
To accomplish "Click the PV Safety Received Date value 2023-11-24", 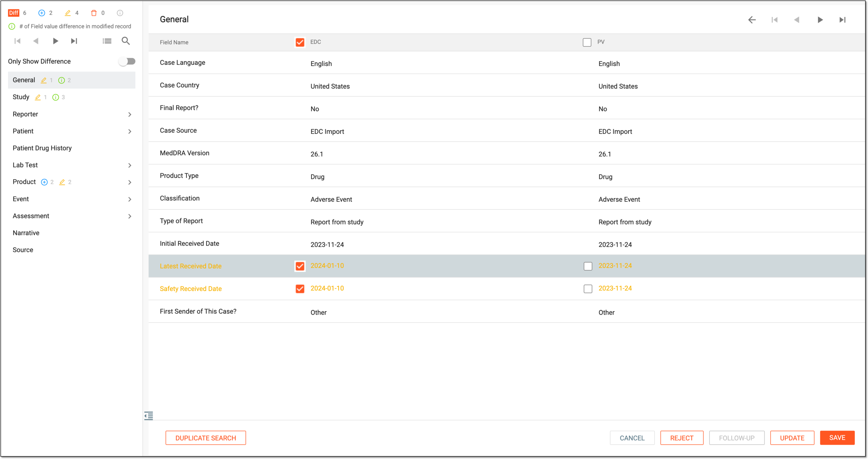I will pos(615,288).
